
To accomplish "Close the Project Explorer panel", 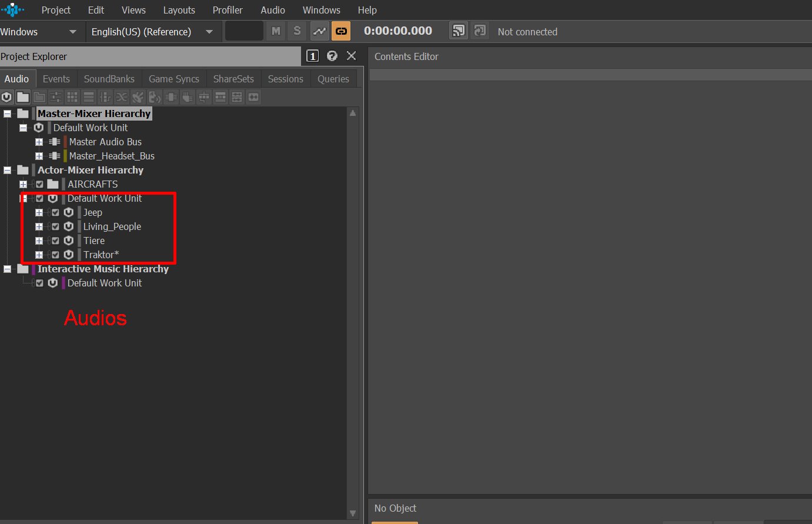I will pyautogui.click(x=352, y=56).
